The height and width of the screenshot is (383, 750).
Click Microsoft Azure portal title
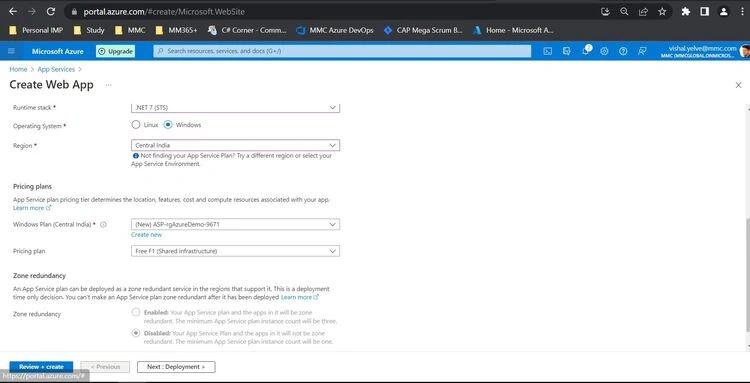tap(57, 51)
